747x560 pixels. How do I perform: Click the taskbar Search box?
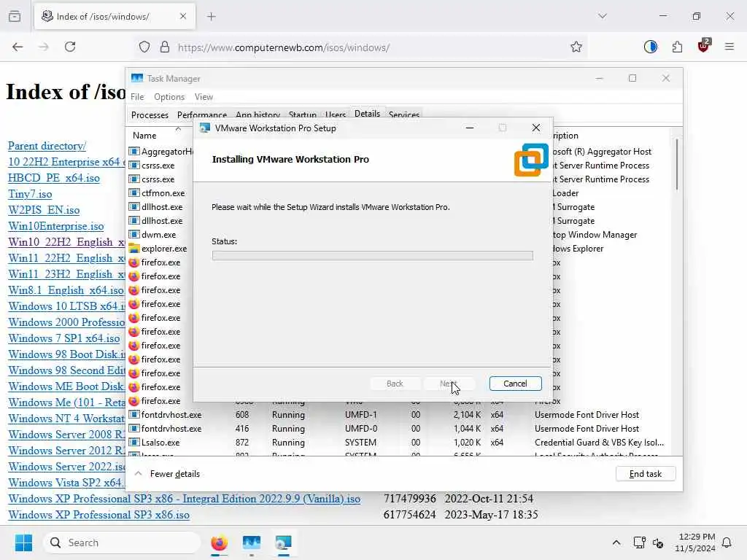coord(122,542)
